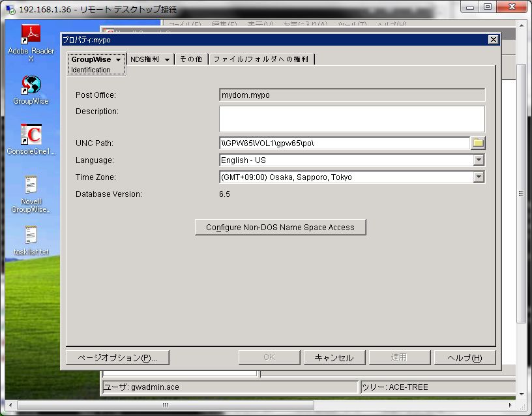Open the GroupWise desktop shortcut
This screenshot has height=416, width=532.
coord(31,90)
